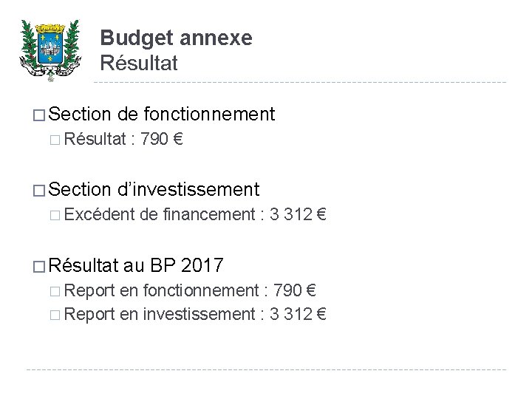Click the coat of arms logo
Screen dimensions: 532x399
51,48
